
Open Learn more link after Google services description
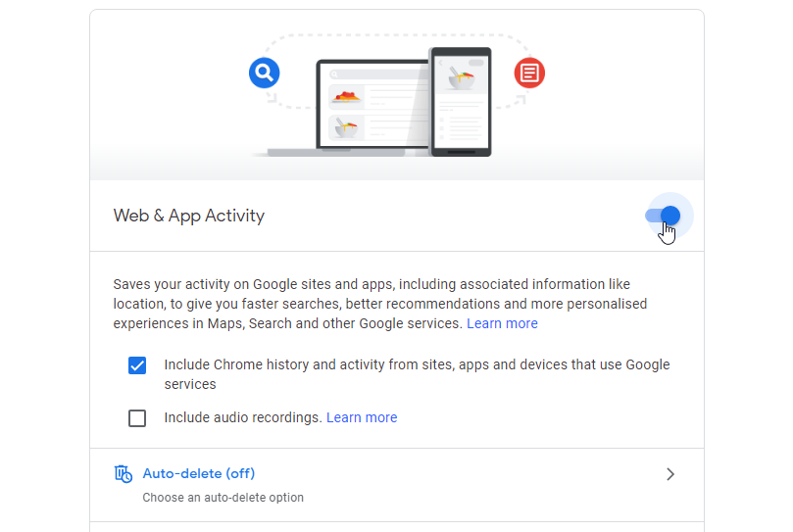(502, 323)
